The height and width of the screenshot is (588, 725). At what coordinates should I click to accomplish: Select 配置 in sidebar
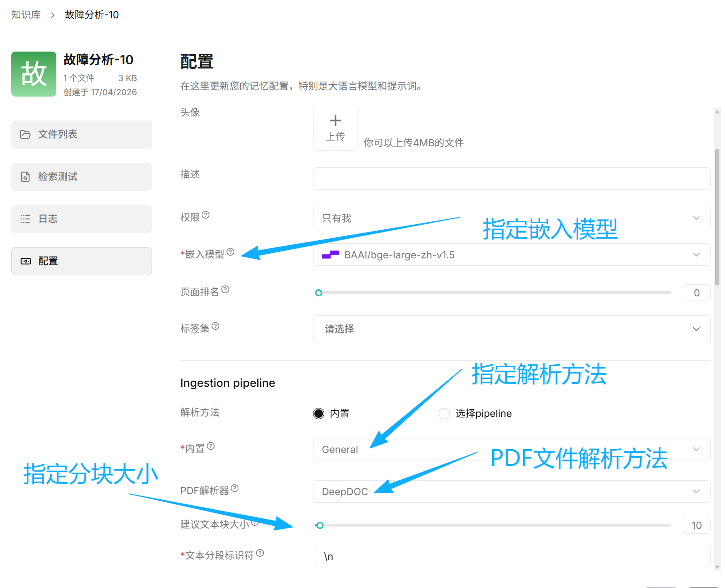pos(82,261)
